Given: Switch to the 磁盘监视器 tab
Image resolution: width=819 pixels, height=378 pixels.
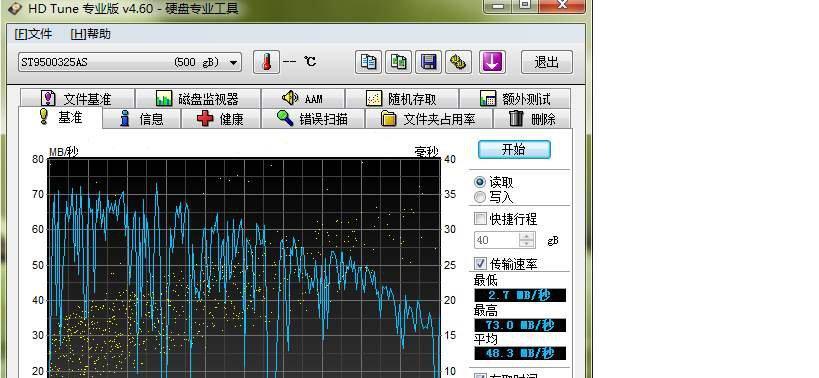Looking at the screenshot, I should point(197,99).
